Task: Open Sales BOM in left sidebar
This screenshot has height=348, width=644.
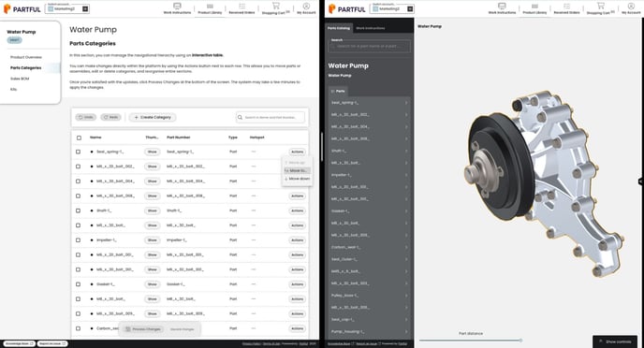Action: [20, 79]
